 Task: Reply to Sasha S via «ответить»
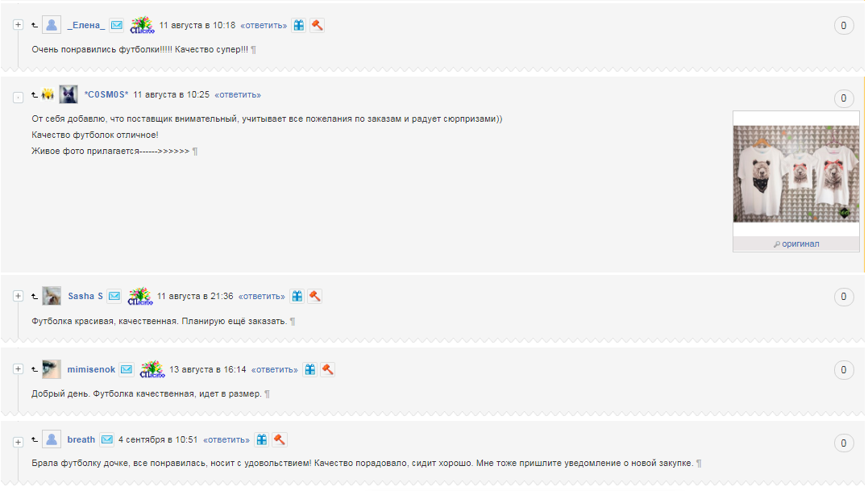pyautogui.click(x=262, y=297)
